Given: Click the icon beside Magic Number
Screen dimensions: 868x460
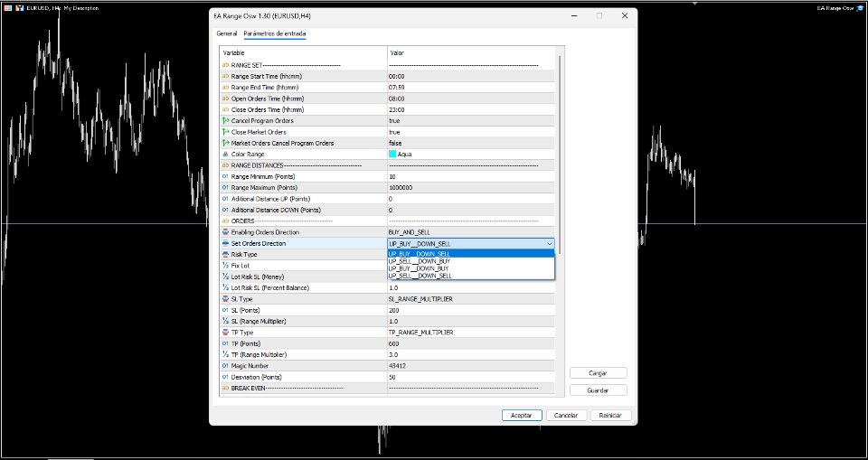Looking at the screenshot, I should [225, 365].
